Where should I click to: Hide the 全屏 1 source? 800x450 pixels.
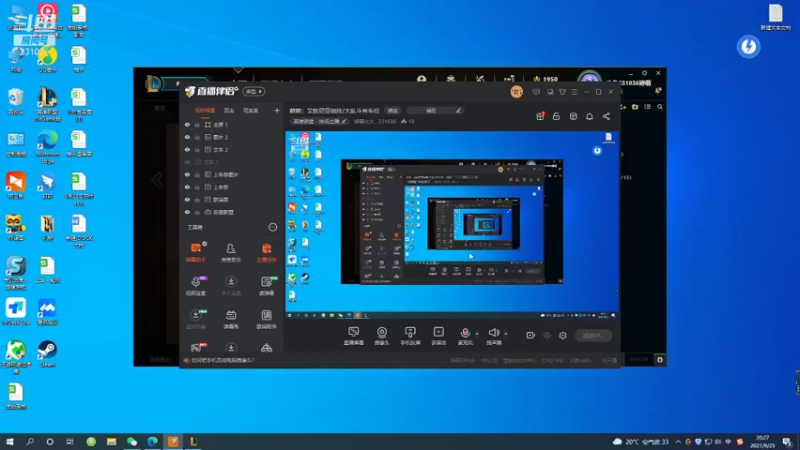[187, 124]
